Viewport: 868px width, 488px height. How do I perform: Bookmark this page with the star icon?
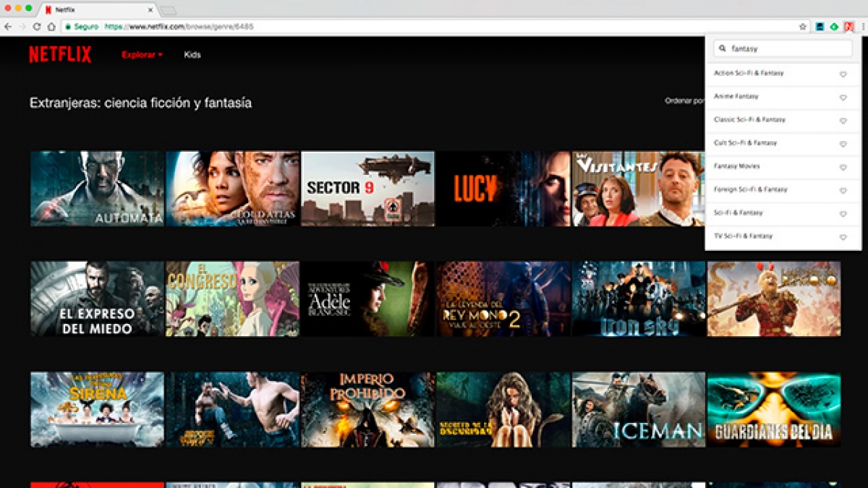click(x=803, y=27)
